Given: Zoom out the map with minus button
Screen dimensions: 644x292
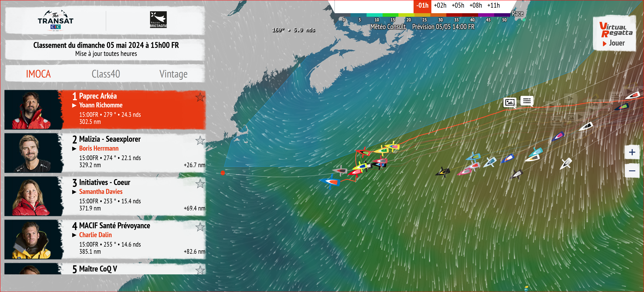Looking at the screenshot, I should tap(632, 171).
